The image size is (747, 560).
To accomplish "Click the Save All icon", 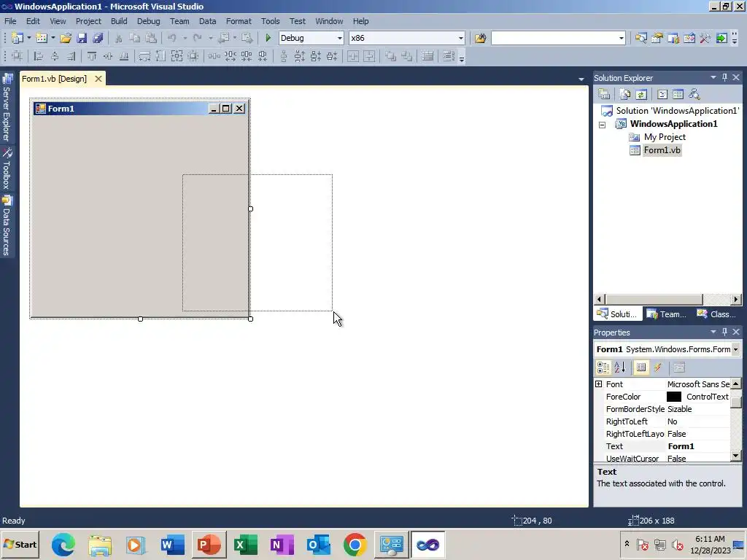I will pos(98,38).
